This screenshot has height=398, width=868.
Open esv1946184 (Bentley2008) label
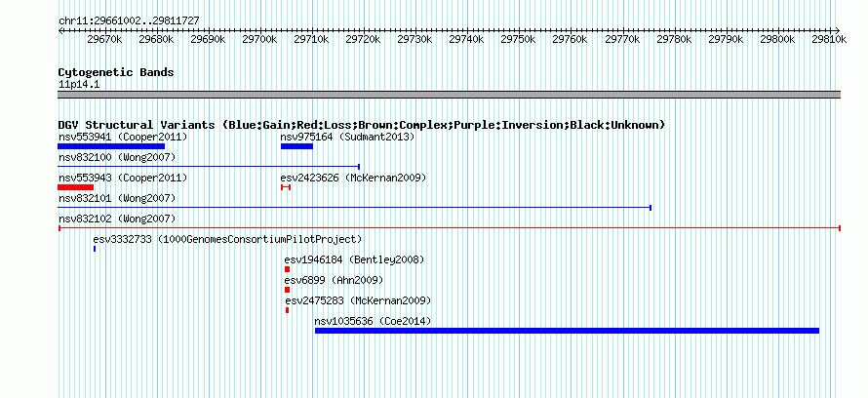point(354,259)
